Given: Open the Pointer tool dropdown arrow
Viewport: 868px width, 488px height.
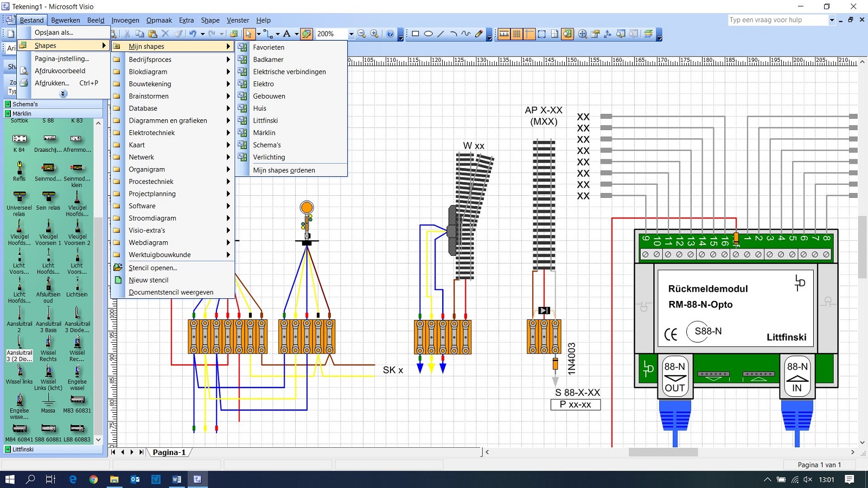Looking at the screenshot, I should coord(258,34).
